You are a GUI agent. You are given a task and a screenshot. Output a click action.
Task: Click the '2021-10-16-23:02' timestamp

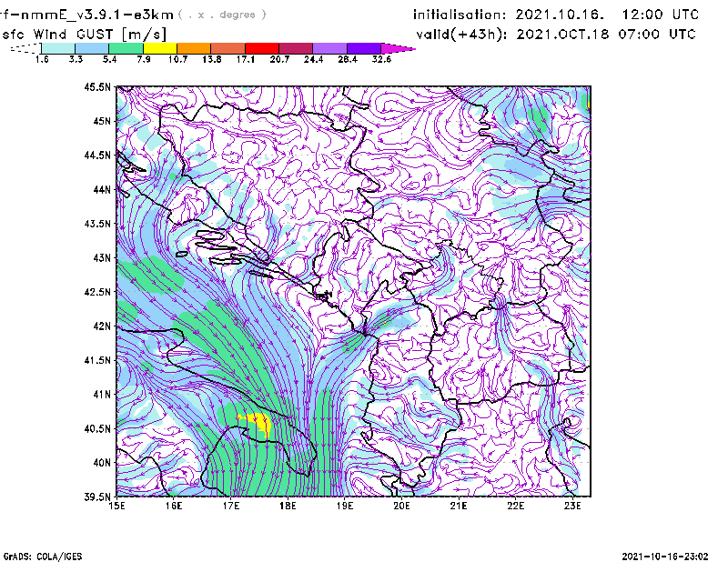[665, 557]
